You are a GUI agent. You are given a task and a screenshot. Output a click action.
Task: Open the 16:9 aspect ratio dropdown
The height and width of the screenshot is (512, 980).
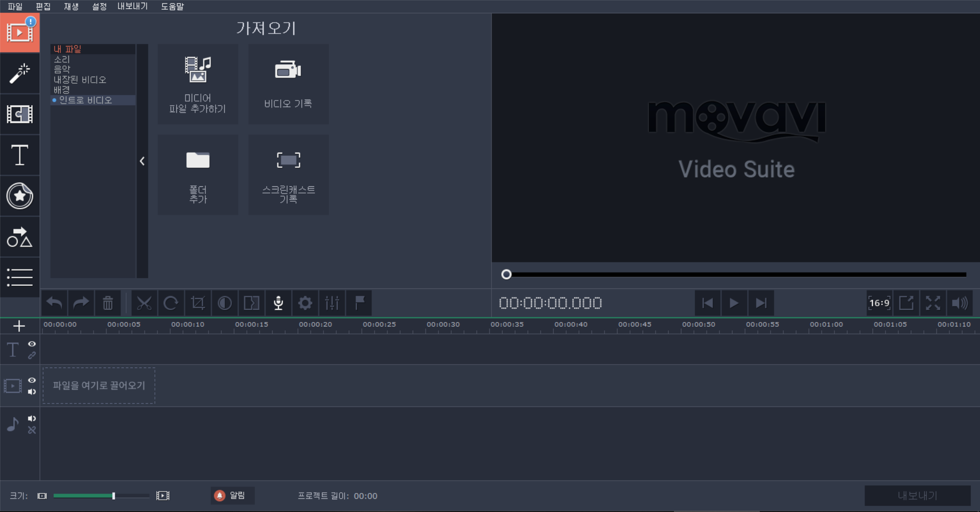pos(879,303)
